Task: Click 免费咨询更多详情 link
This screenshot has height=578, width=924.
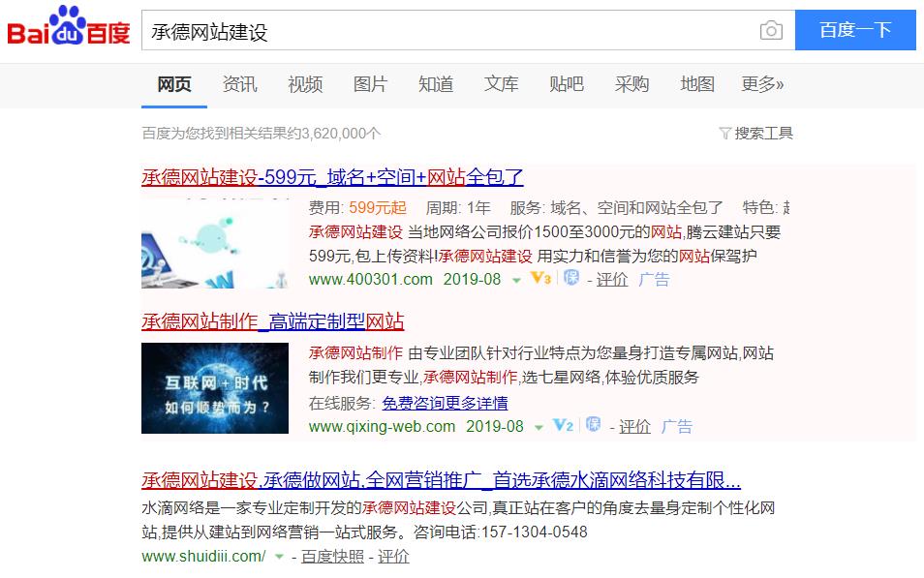Action: [x=445, y=403]
